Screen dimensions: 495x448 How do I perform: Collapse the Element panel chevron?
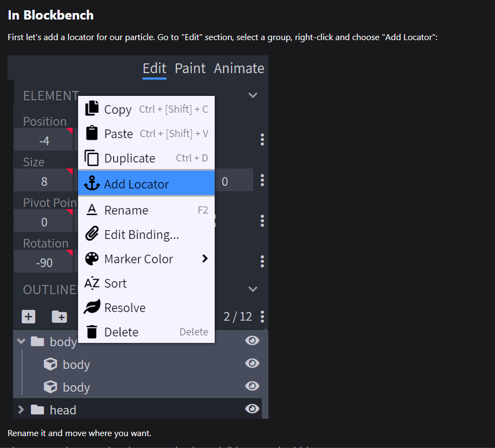click(253, 95)
